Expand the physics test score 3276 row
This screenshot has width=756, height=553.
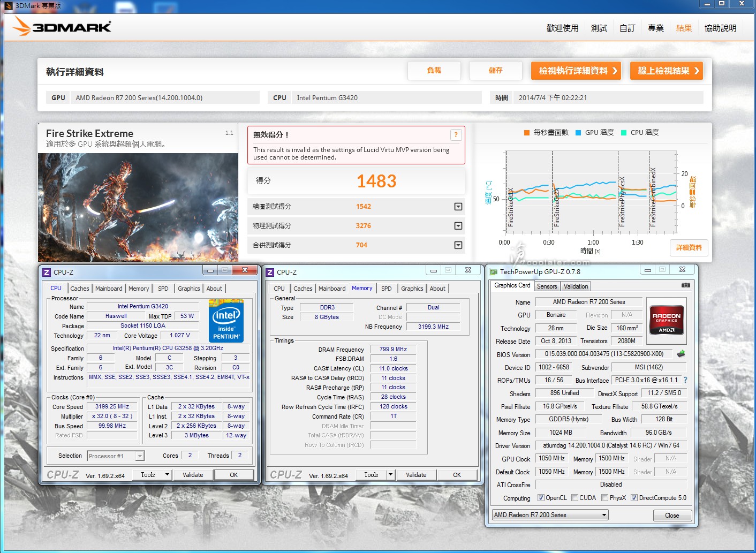[x=458, y=226]
